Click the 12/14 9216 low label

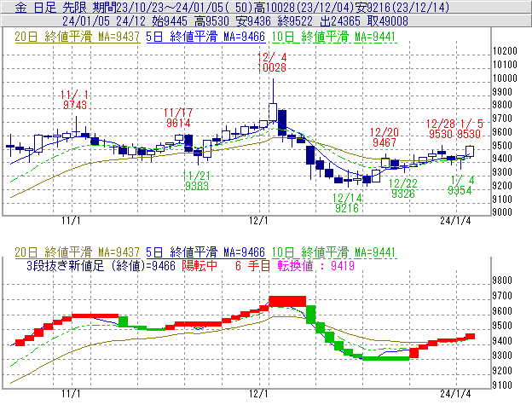tap(347, 203)
